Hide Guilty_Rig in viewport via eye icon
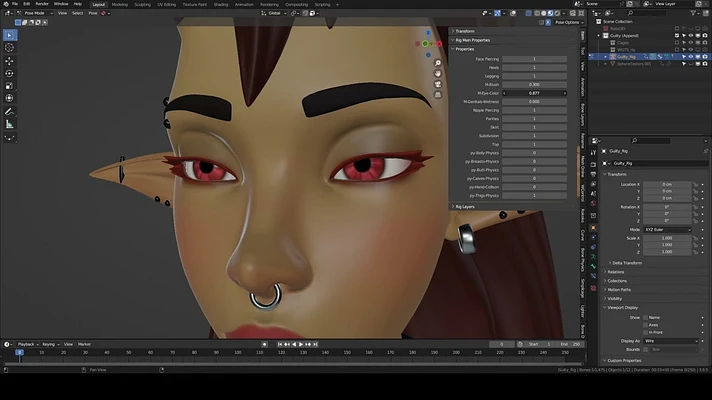Screen dimensions: 712x400 [690, 57]
